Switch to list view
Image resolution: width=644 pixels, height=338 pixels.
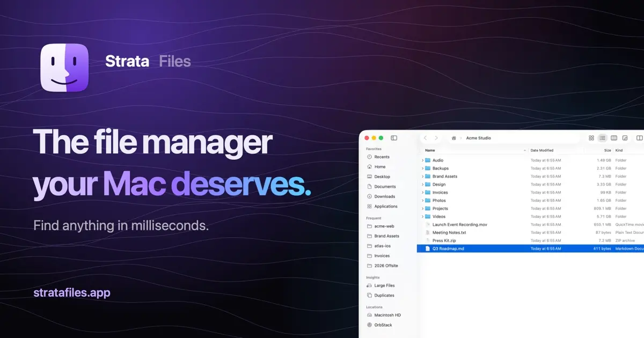click(602, 138)
